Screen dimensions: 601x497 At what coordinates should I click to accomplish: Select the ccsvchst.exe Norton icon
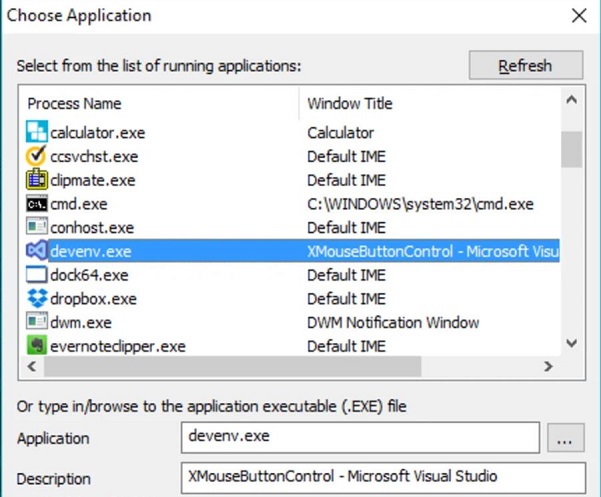coord(36,156)
